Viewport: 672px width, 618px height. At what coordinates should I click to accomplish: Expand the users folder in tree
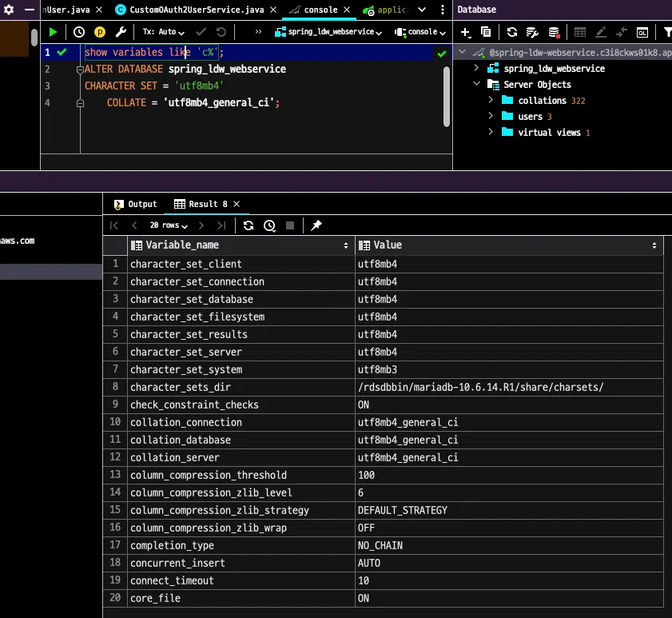[x=491, y=117]
